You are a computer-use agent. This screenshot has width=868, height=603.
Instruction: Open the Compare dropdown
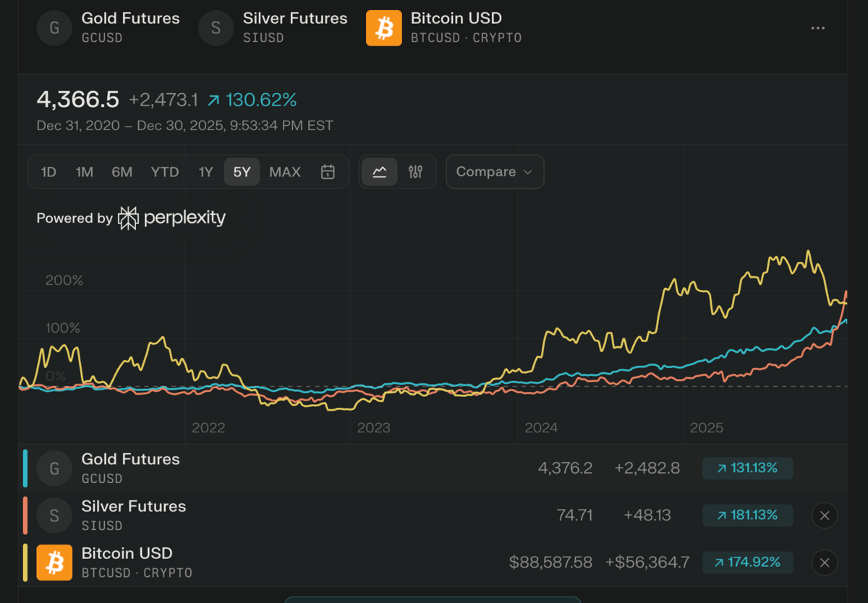495,171
